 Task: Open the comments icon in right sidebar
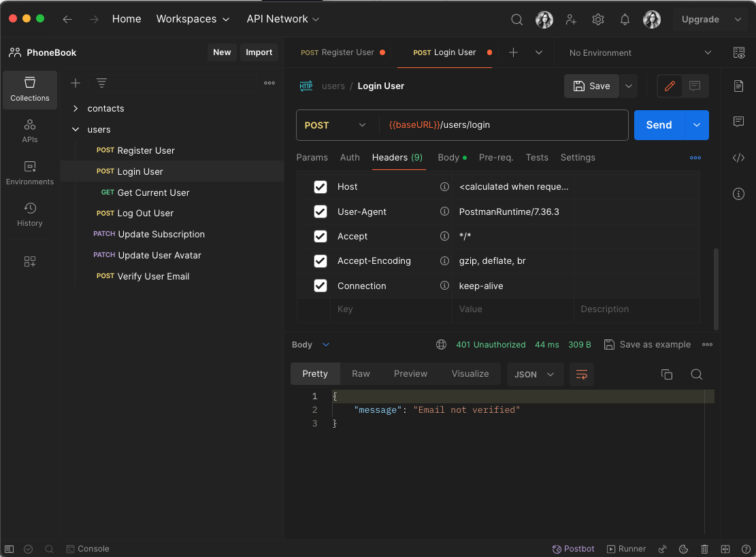coord(738,122)
